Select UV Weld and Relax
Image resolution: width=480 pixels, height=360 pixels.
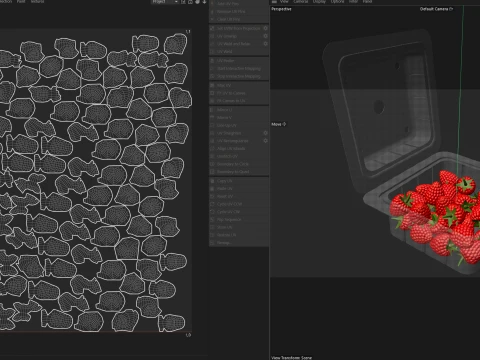click(x=235, y=44)
